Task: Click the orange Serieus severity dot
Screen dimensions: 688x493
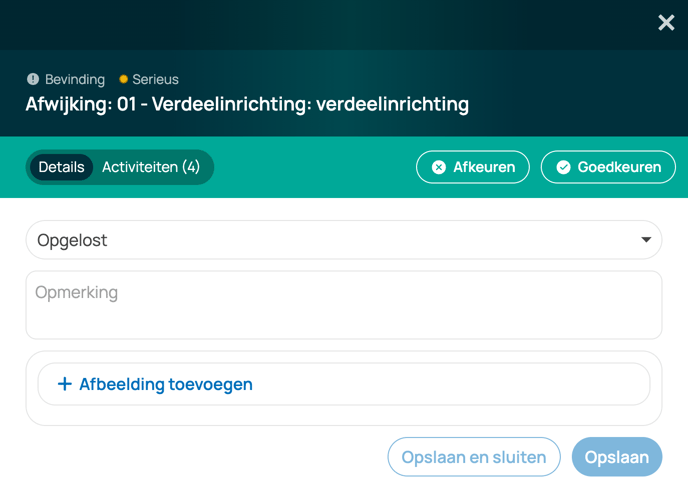Action: click(x=123, y=79)
